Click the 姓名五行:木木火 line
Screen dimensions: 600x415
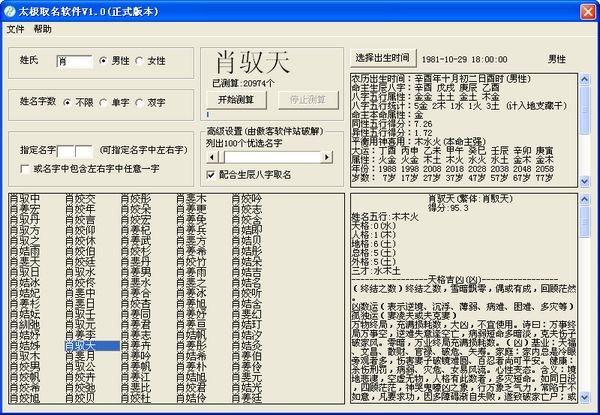pyautogui.click(x=385, y=217)
